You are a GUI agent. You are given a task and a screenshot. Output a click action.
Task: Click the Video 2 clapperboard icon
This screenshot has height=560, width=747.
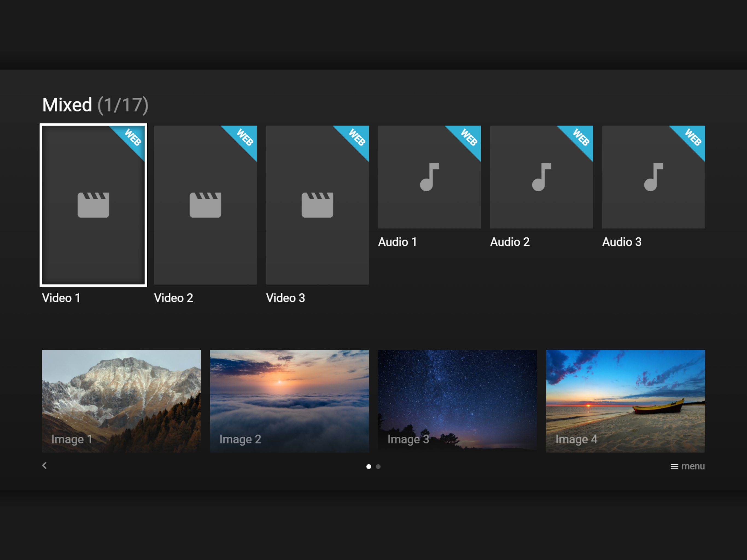coord(205,205)
